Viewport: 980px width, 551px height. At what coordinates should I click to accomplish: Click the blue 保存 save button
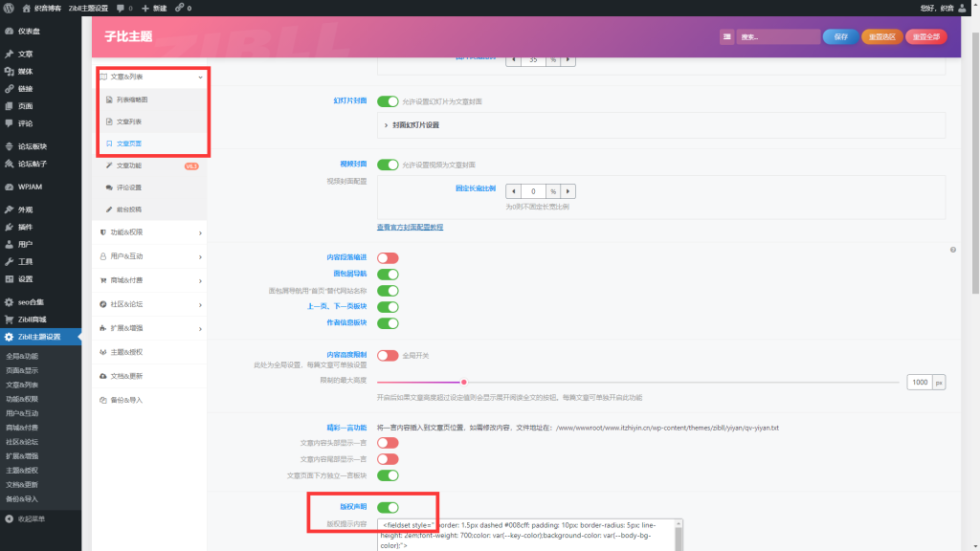click(840, 37)
